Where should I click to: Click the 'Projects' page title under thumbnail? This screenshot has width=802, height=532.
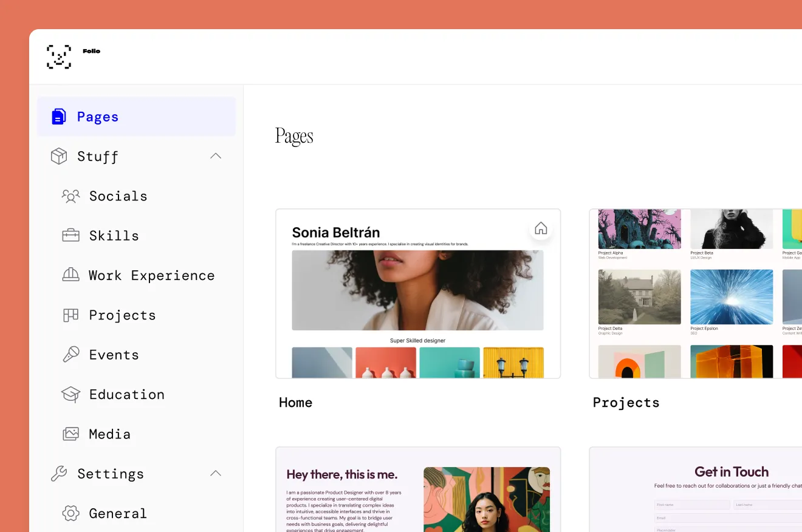point(626,403)
